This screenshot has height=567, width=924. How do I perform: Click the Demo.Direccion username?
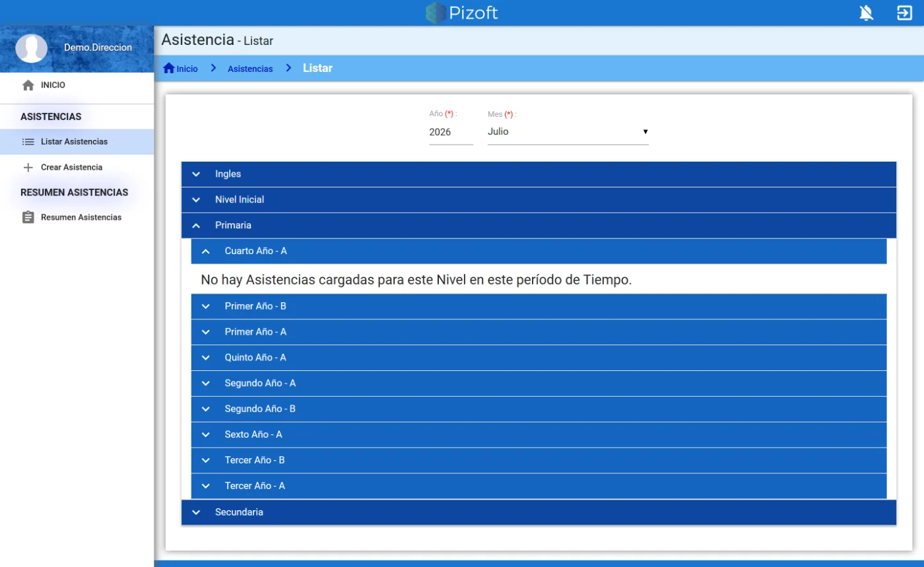tap(98, 48)
